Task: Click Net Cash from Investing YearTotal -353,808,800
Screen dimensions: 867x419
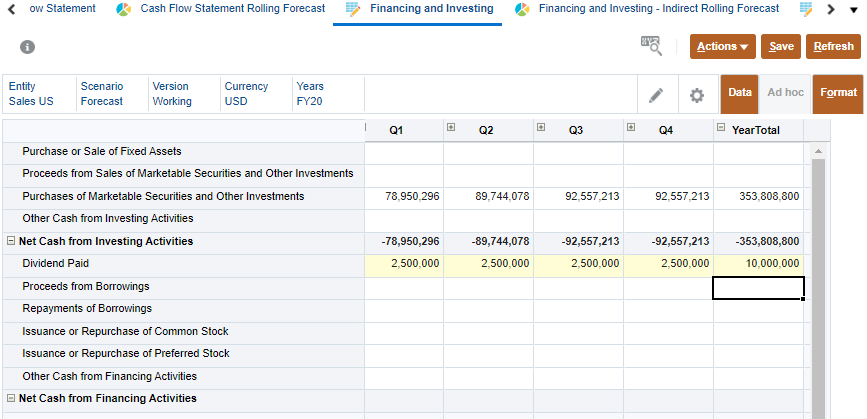Action: (x=767, y=242)
